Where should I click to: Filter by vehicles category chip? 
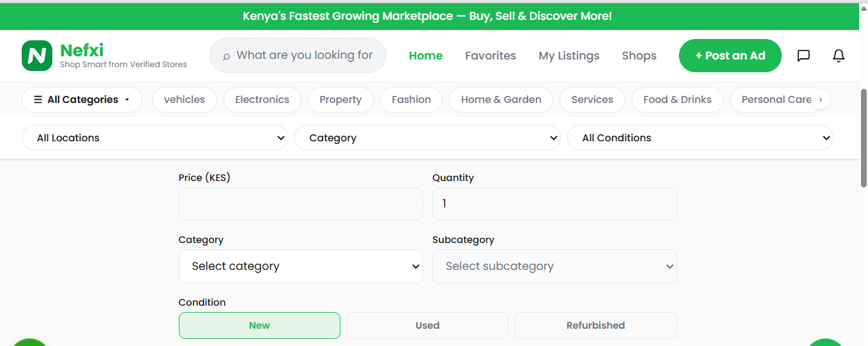[x=185, y=100]
